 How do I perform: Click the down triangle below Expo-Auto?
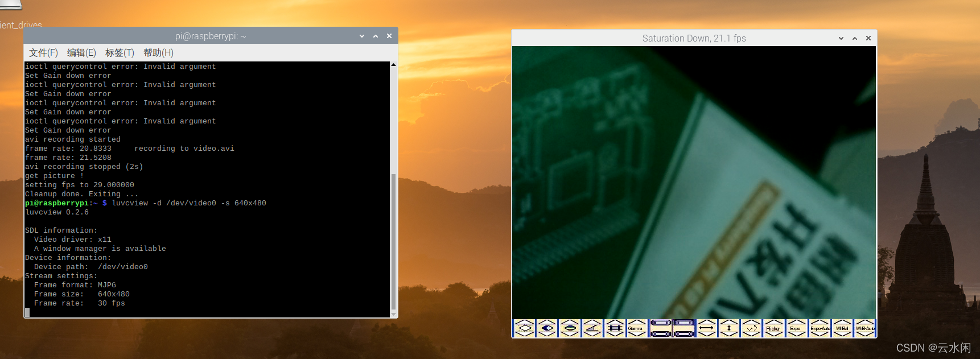click(x=819, y=334)
